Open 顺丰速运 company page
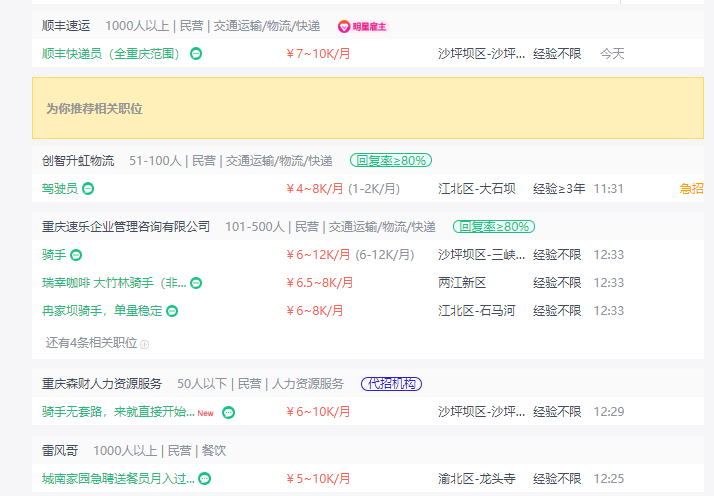This screenshot has width=714, height=496. pos(66,26)
